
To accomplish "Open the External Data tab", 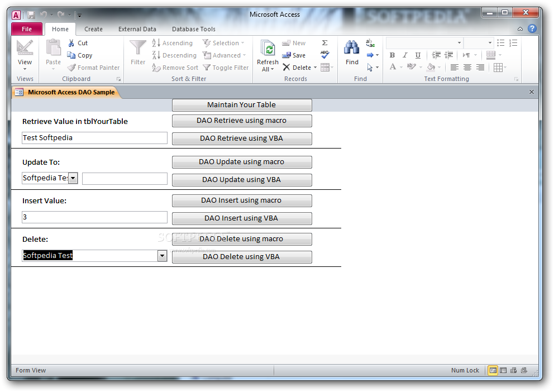I will [137, 29].
